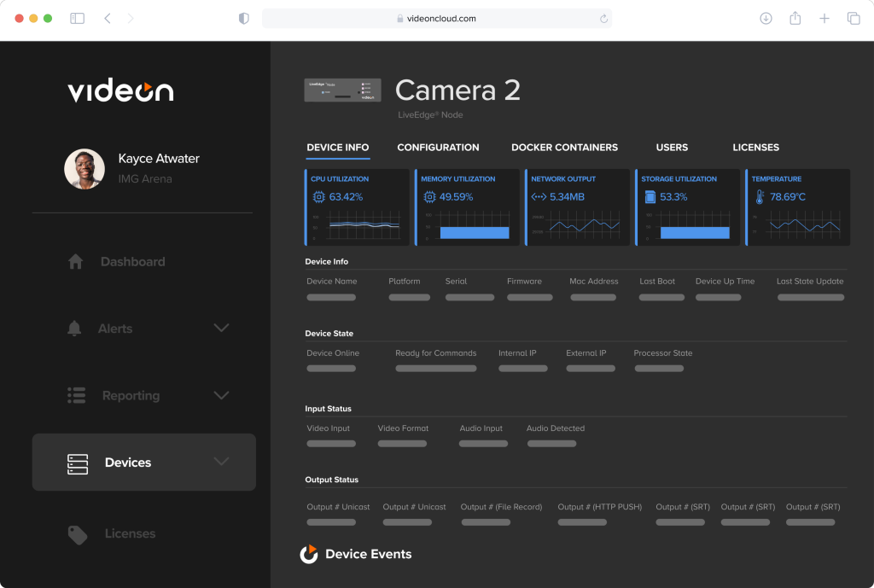874x588 pixels.
Task: Reload page with refresh icon
Action: (x=603, y=19)
